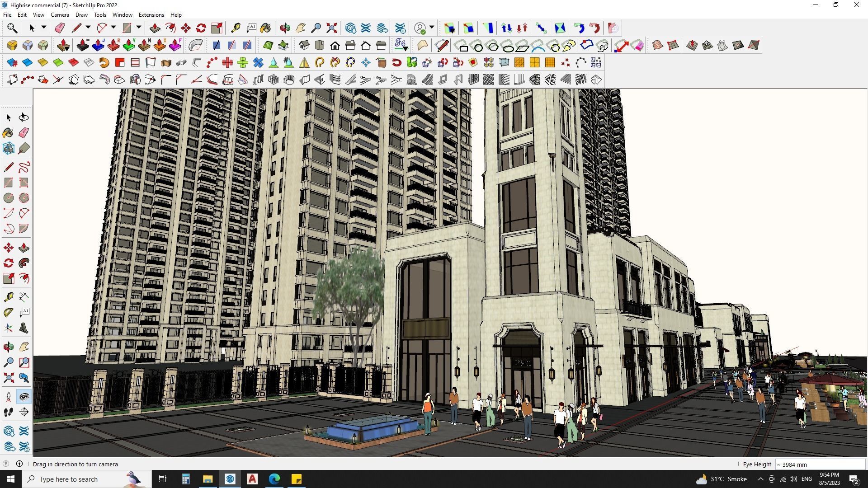
Task: Open the Windows Start menu
Action: 11,479
